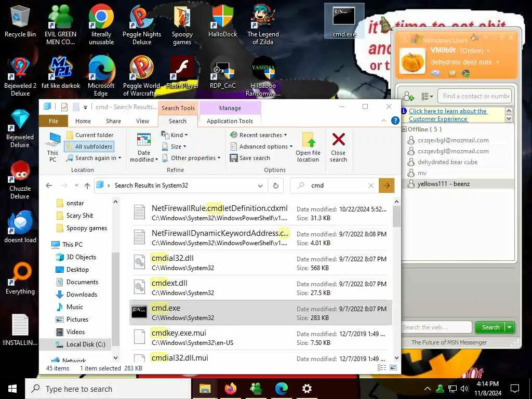Click Open file location in ribbon
Image resolution: width=532 pixels, height=399 pixels.
point(308,147)
